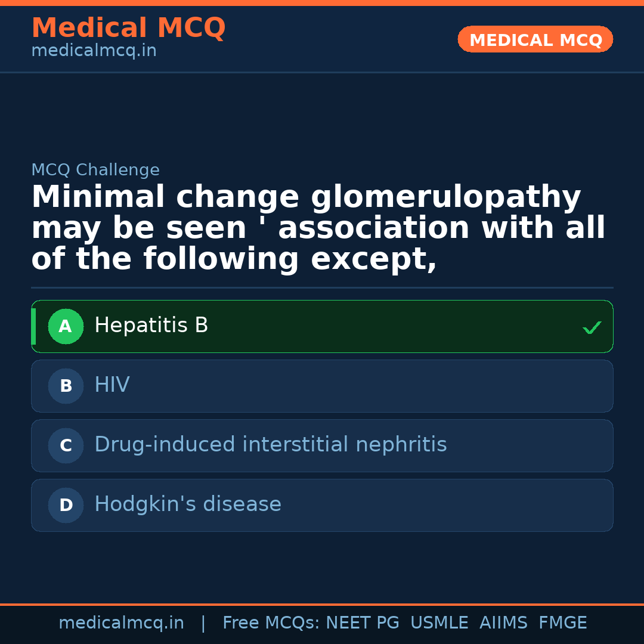
Task: Click the letter C circle icon
Action: (66, 446)
